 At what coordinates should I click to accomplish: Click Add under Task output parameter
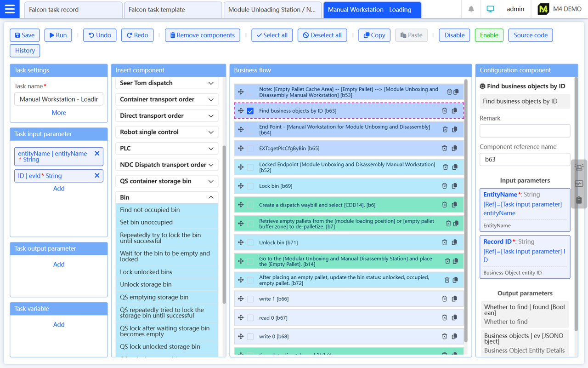(59, 264)
